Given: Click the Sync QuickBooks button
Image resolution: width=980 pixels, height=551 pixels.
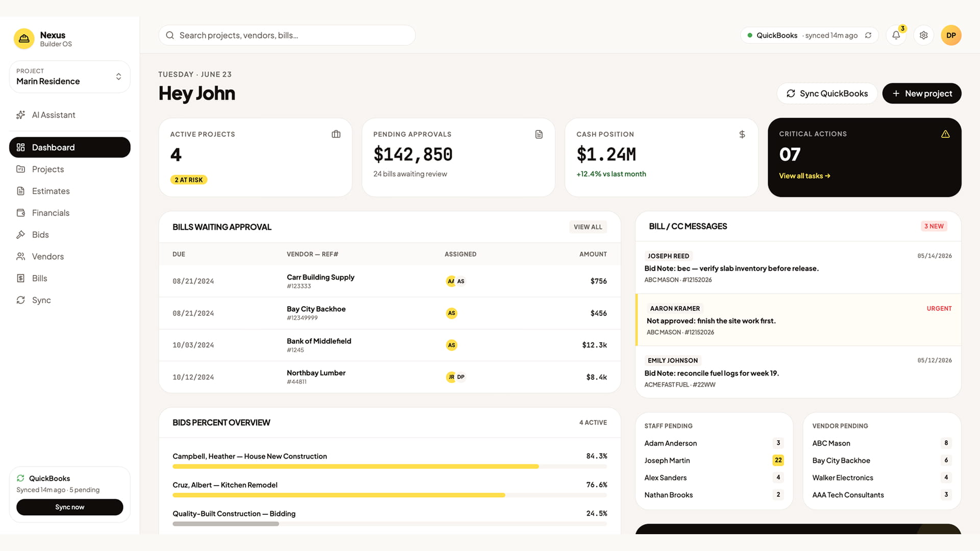Looking at the screenshot, I should pyautogui.click(x=827, y=93).
